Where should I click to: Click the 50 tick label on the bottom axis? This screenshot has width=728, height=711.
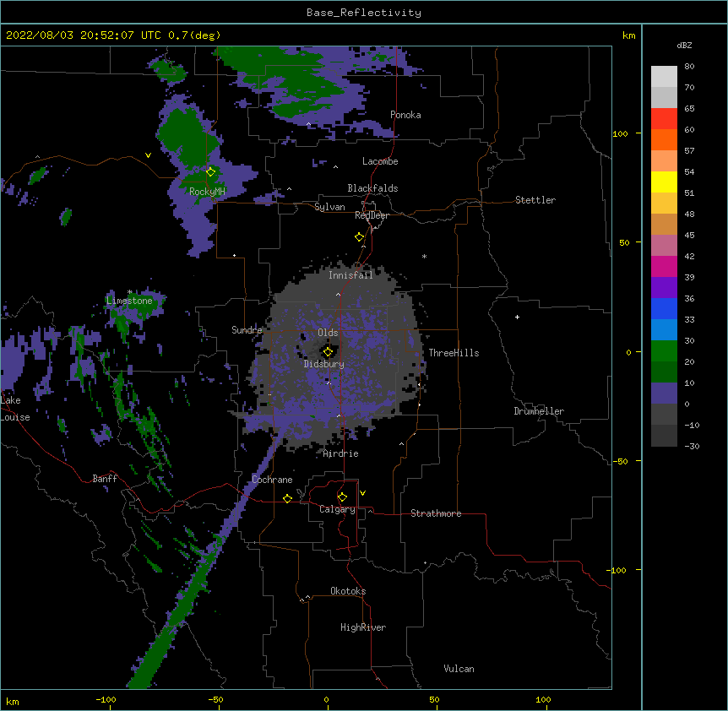434,699
